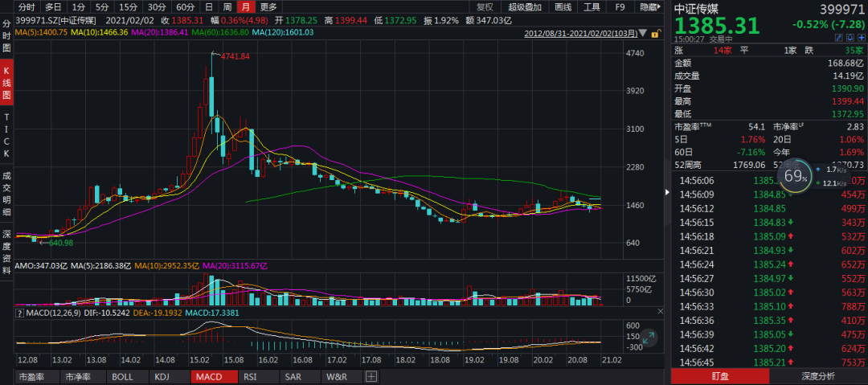The width and height of the screenshot is (868, 385).
Task: Click the 工具 tools button
Action: (592, 6)
